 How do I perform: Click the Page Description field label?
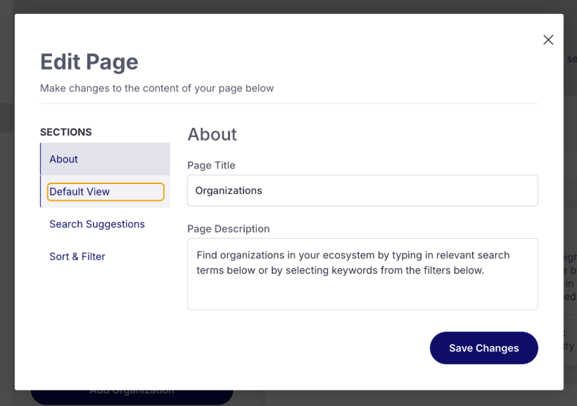pyautogui.click(x=229, y=229)
